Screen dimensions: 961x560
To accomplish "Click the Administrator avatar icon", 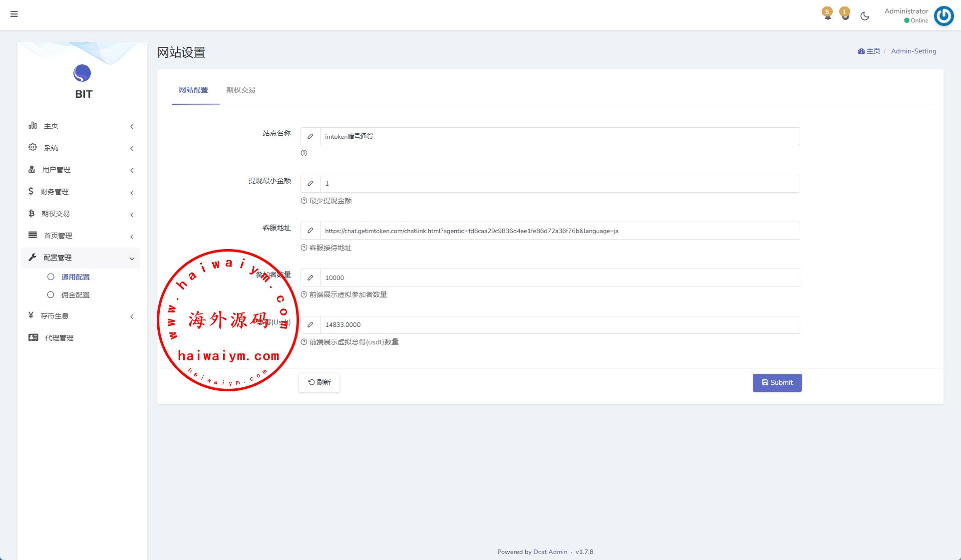I will [x=944, y=16].
